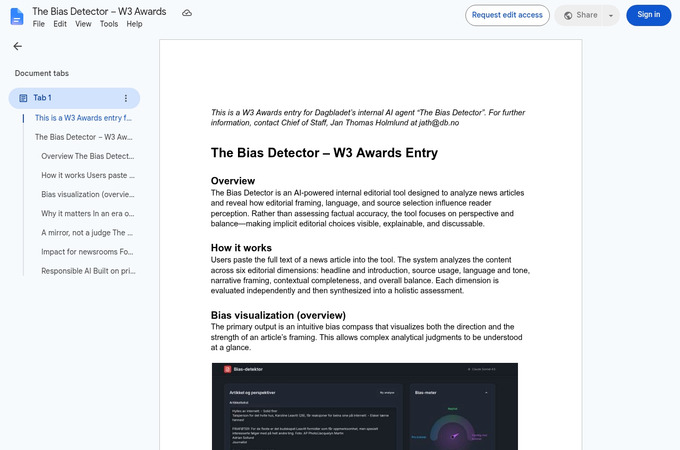Select 'A mirror, not a judge' outline entry
The width and height of the screenshot is (680, 450).
(x=87, y=233)
